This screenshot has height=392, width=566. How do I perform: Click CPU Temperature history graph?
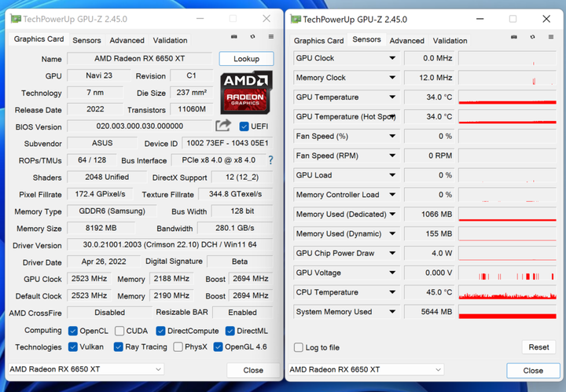tap(507, 292)
